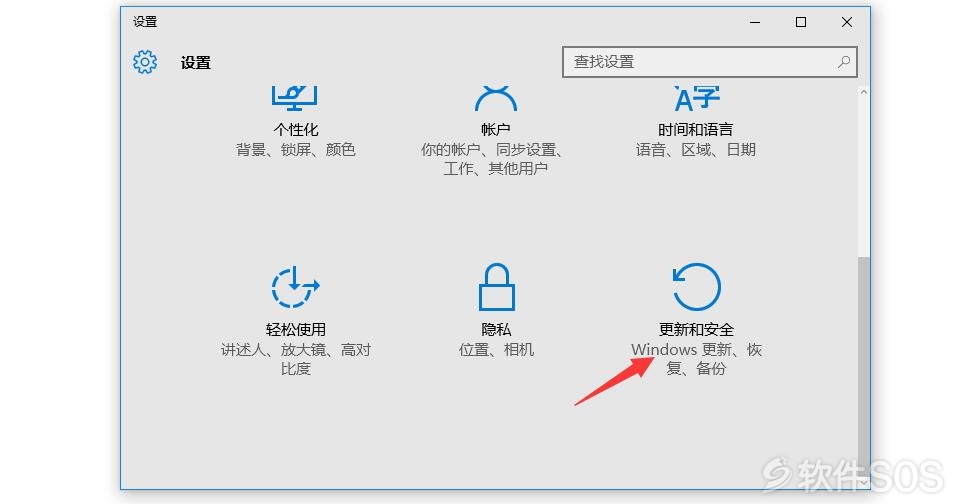Maximize the 设置 window
The image size is (958, 504).
(x=801, y=22)
